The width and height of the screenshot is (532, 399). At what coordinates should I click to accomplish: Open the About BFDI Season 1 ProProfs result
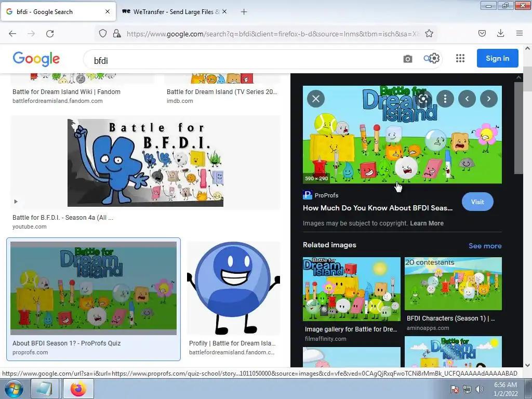(94, 288)
